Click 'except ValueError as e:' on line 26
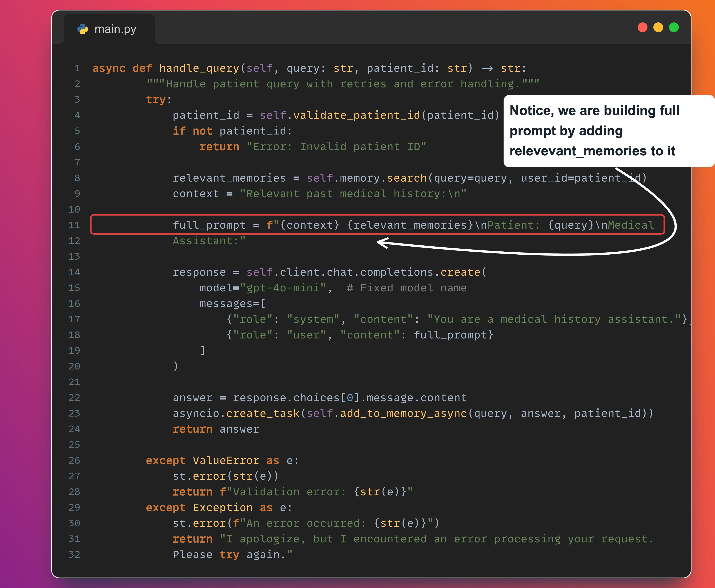Image resolution: width=715 pixels, height=588 pixels. (x=222, y=461)
